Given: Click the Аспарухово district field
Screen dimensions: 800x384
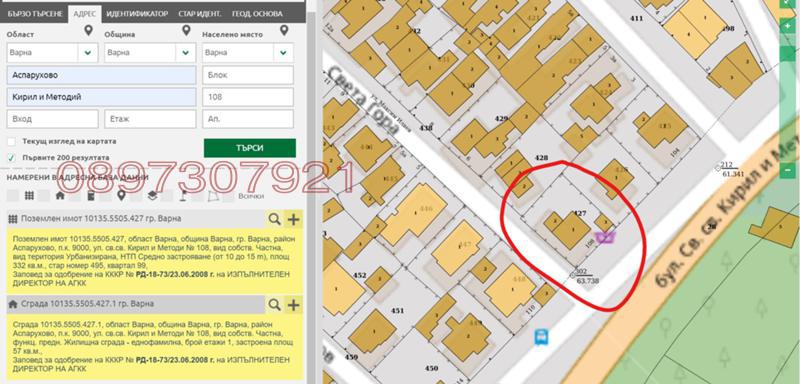Looking at the screenshot, I should 102,75.
